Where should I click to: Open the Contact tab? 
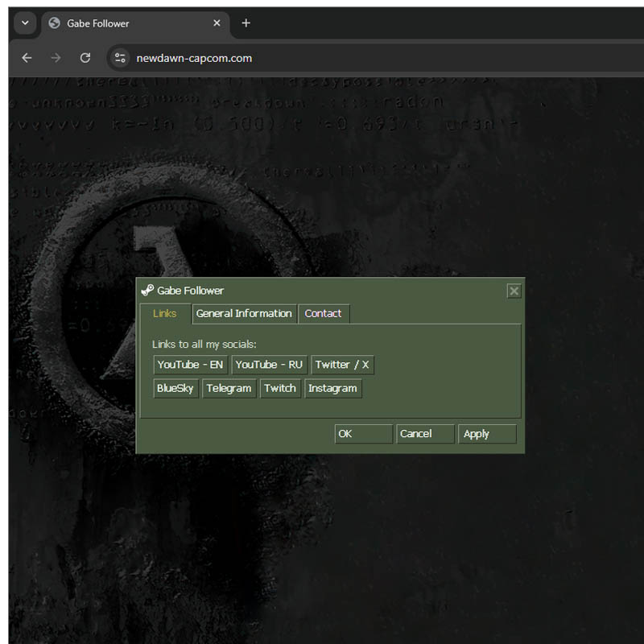(324, 314)
